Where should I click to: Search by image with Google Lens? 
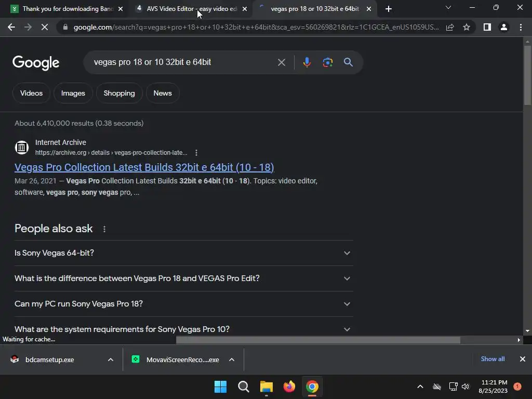point(327,62)
